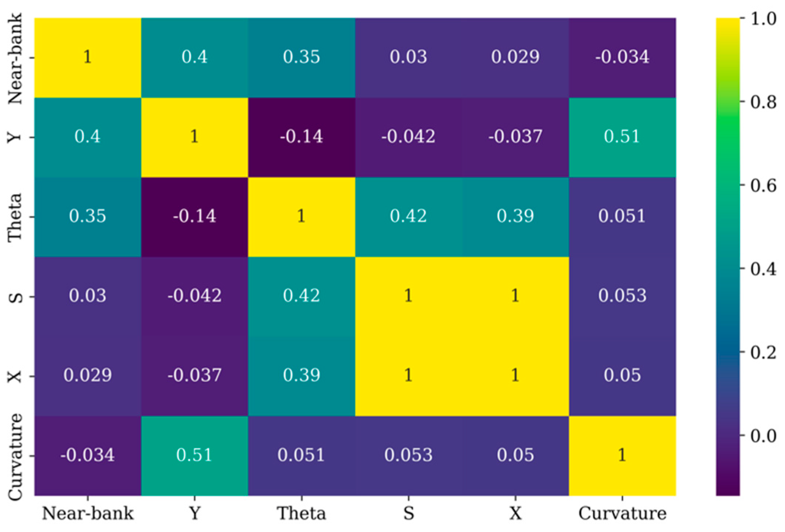Click the Near-bank label on the y-axis

coord(15,58)
